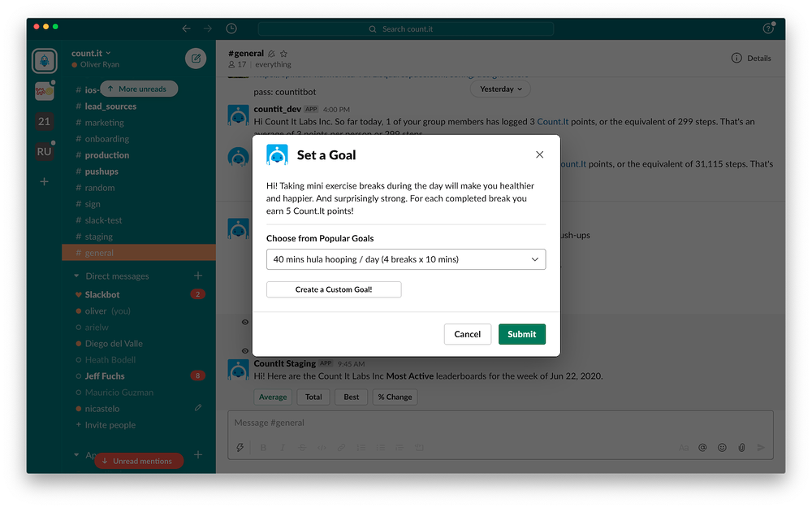Switch to the workspace labeled 21
The image size is (812, 508).
click(x=45, y=122)
